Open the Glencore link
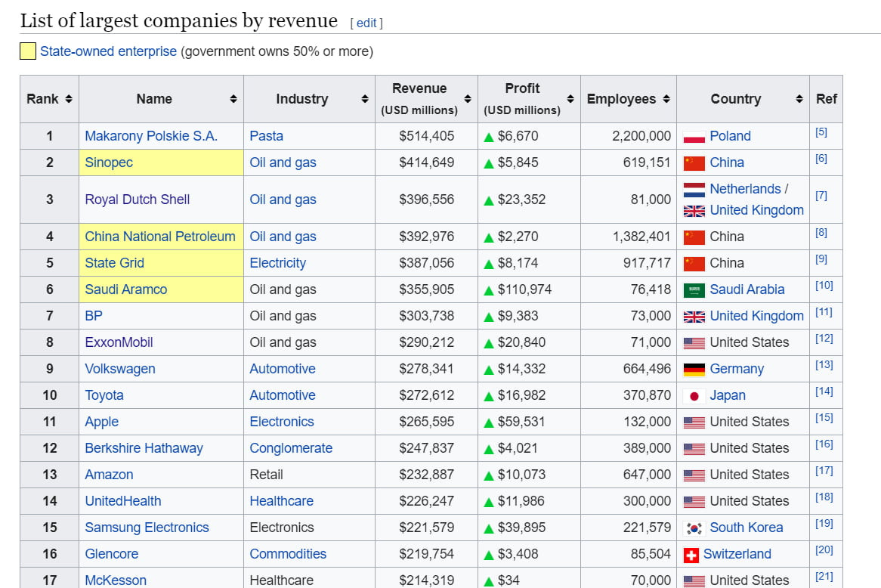881x588 pixels. click(x=111, y=554)
